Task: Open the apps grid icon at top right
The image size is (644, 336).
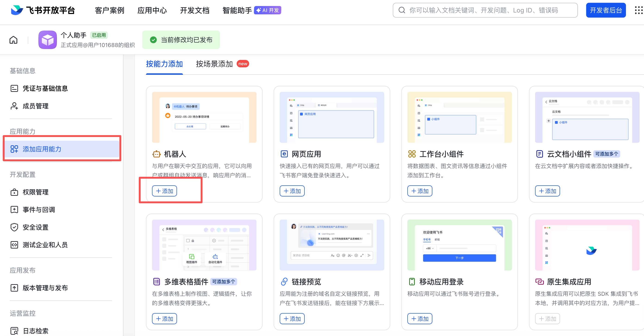Action: pyautogui.click(x=638, y=10)
